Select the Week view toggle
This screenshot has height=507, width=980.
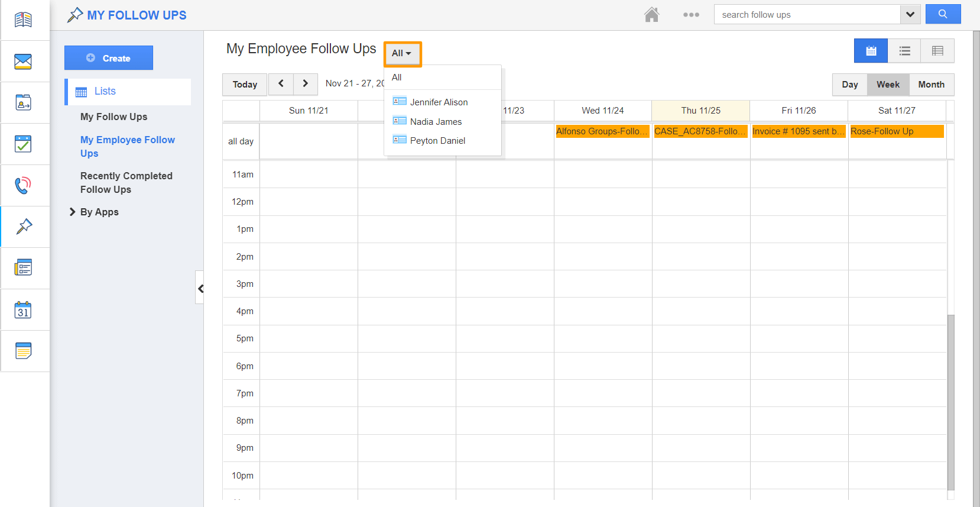coord(888,85)
